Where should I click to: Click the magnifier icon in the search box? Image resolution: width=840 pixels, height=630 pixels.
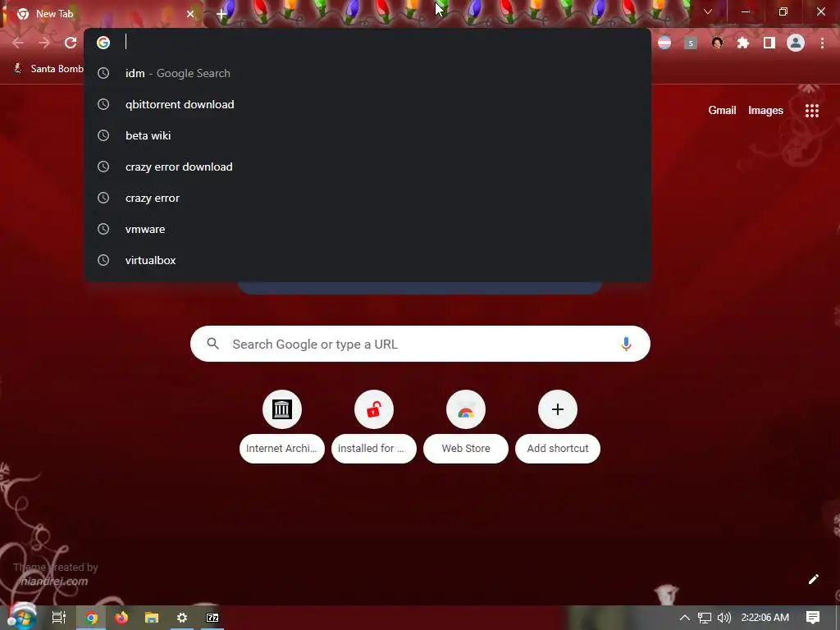coord(212,344)
